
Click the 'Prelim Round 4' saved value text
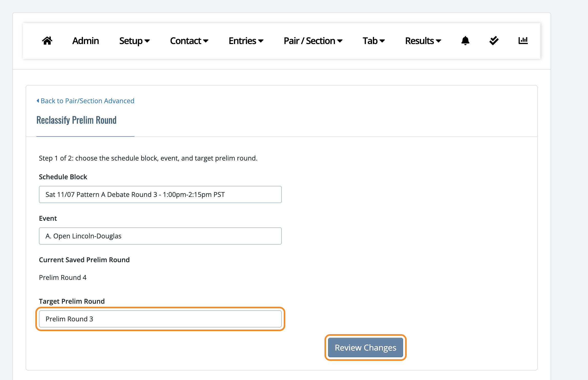click(x=63, y=278)
